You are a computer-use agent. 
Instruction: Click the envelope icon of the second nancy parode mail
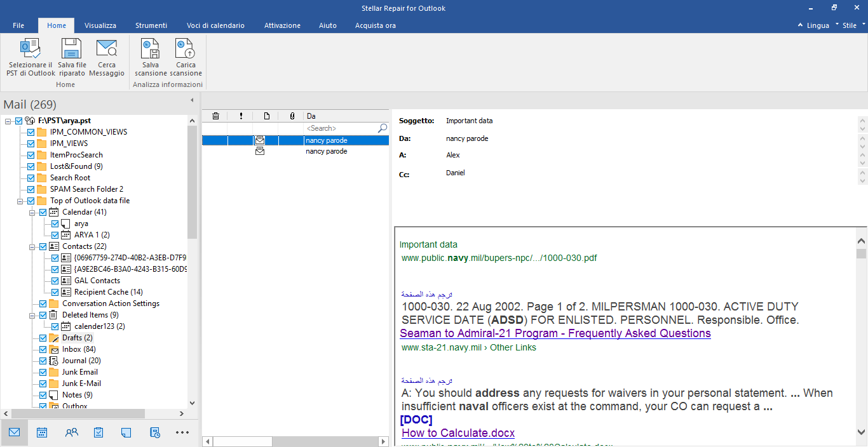pos(260,152)
